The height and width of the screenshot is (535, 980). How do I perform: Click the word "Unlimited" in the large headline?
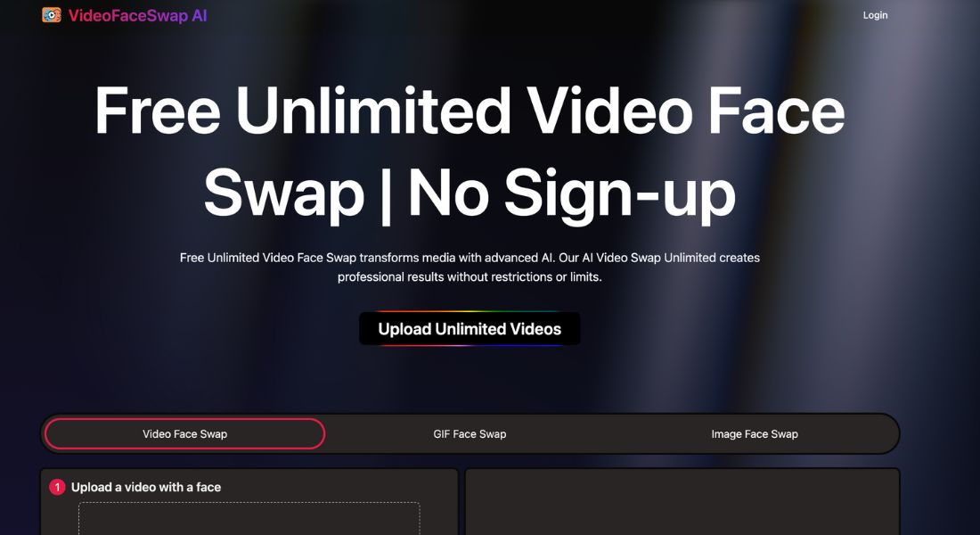pos(373,111)
